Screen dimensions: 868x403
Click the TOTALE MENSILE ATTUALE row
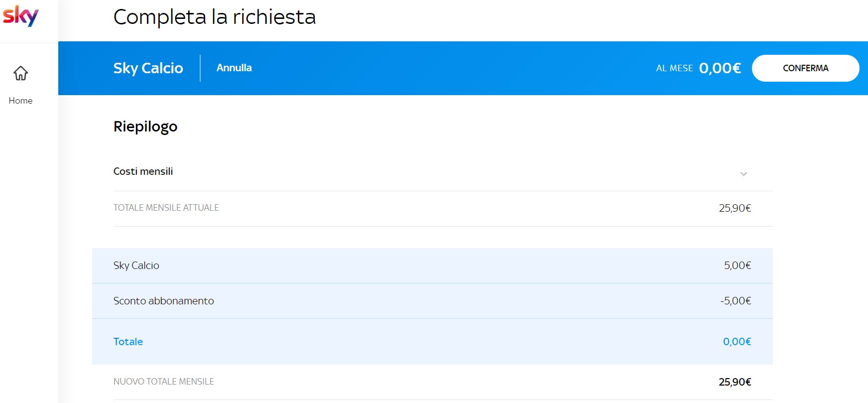pos(443,208)
